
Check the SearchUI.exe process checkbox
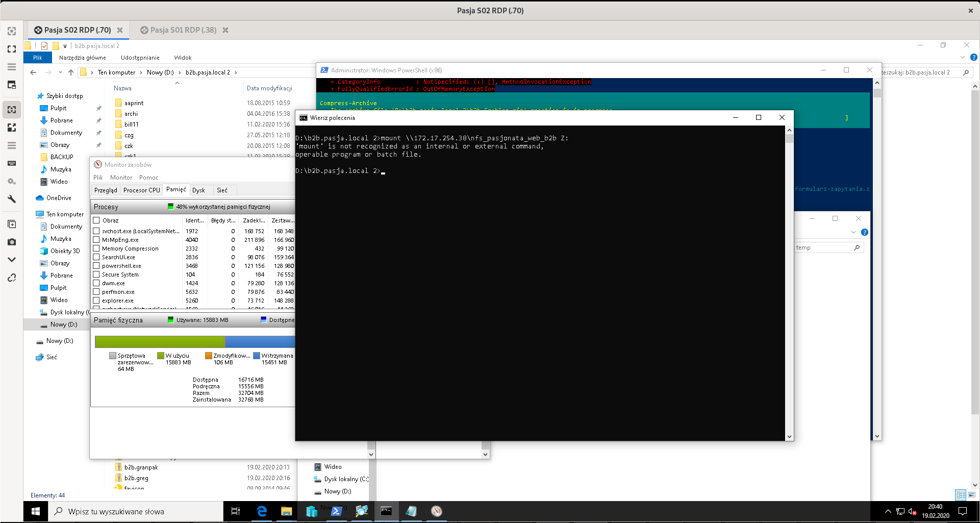tap(96, 257)
